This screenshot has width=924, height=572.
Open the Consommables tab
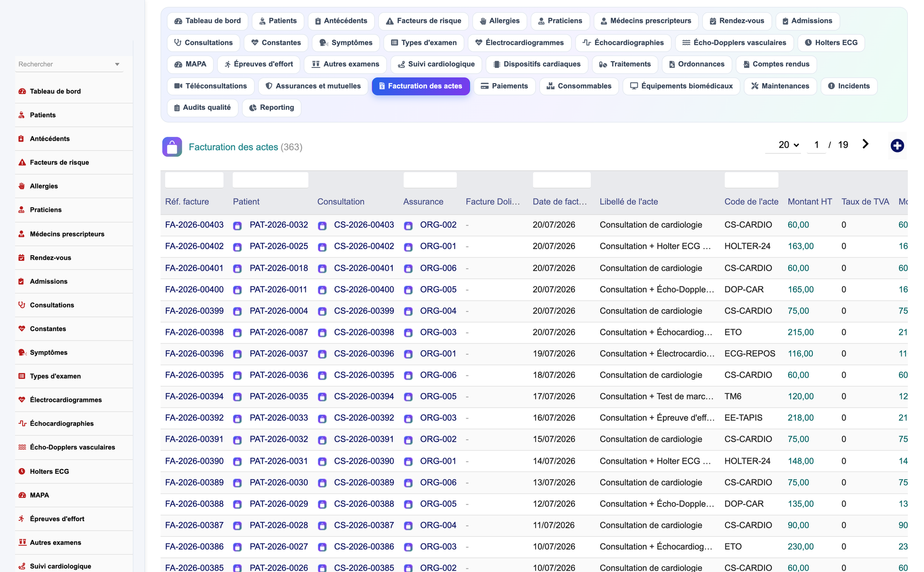click(579, 86)
